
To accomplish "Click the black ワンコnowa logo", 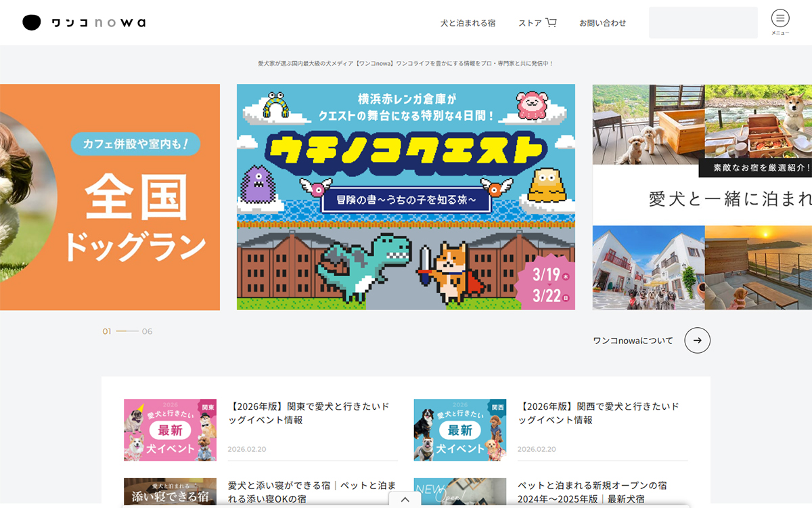I will (x=84, y=22).
